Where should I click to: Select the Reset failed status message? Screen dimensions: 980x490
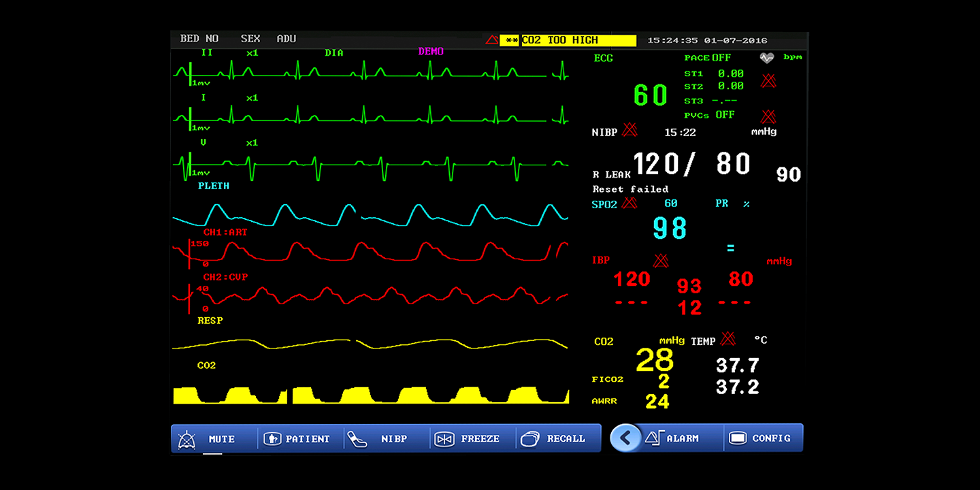[630, 189]
